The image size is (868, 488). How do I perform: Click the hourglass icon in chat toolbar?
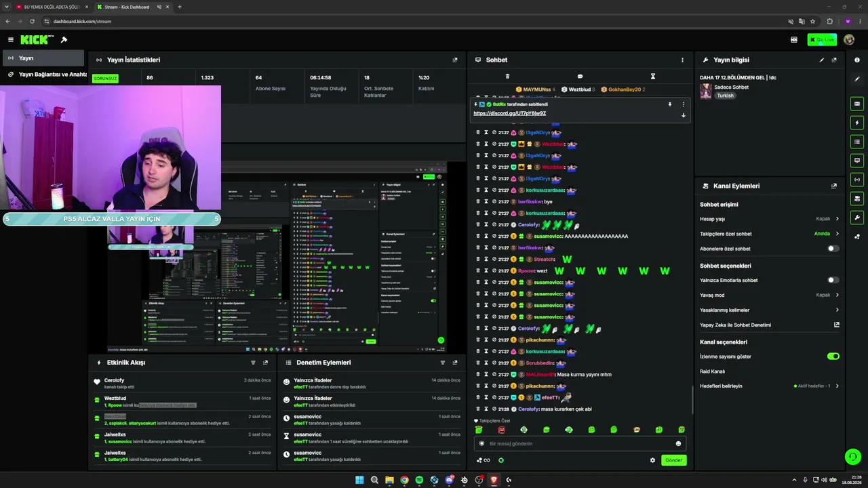(652, 77)
